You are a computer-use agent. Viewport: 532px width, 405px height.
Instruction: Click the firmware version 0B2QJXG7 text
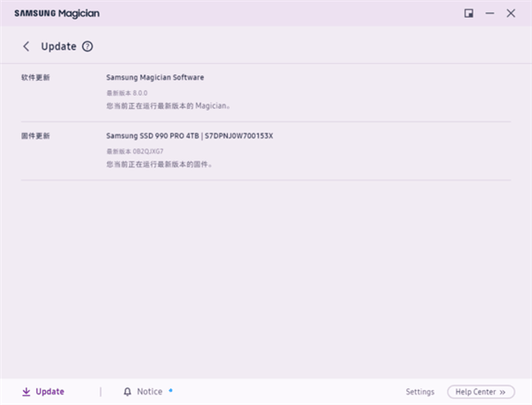coord(135,152)
